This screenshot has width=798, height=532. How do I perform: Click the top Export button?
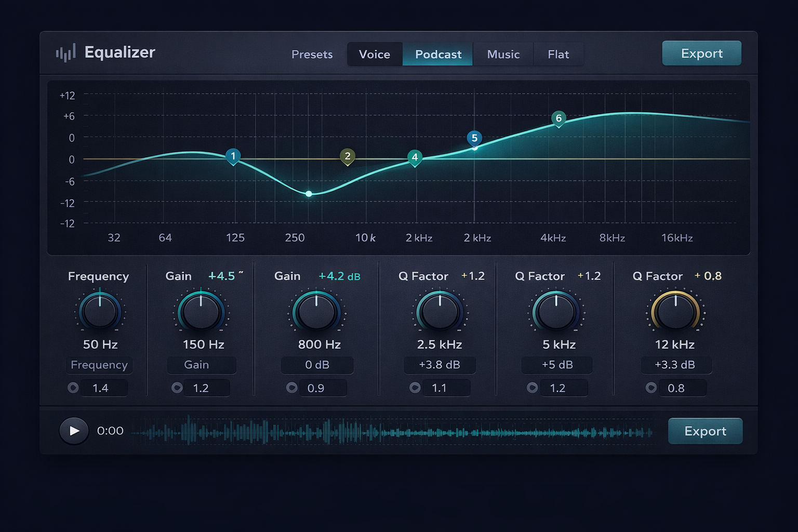[x=701, y=52]
